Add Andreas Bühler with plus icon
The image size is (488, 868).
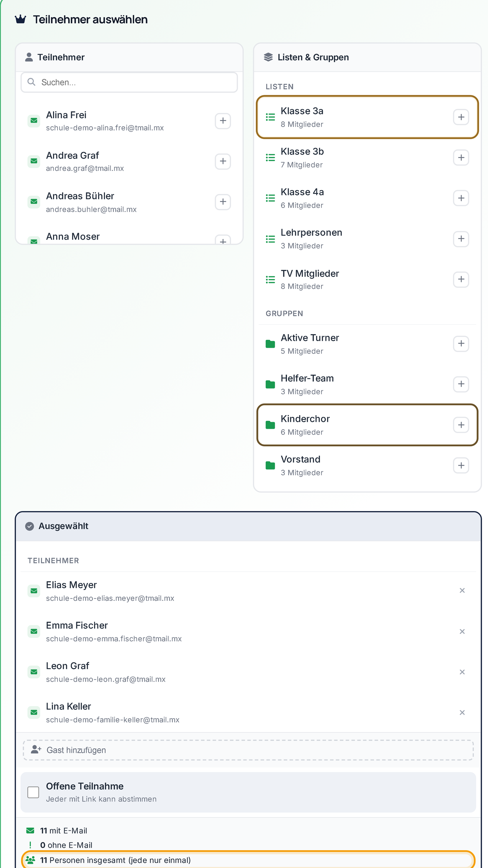pyautogui.click(x=223, y=202)
